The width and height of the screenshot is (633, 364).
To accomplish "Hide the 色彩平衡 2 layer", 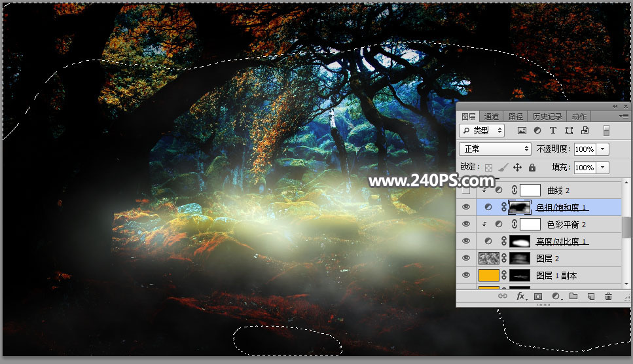I will [x=466, y=224].
